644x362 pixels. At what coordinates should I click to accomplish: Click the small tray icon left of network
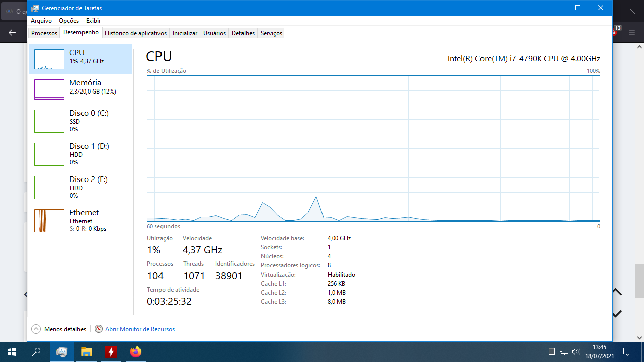(x=552, y=352)
